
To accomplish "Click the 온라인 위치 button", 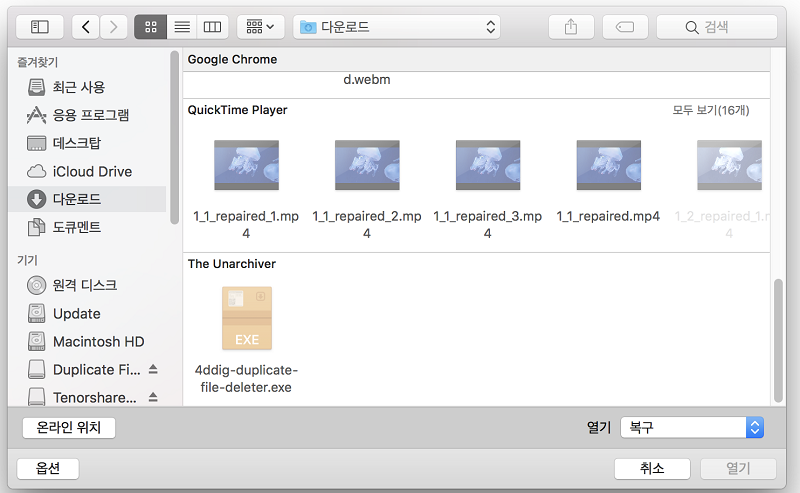I will click(69, 428).
